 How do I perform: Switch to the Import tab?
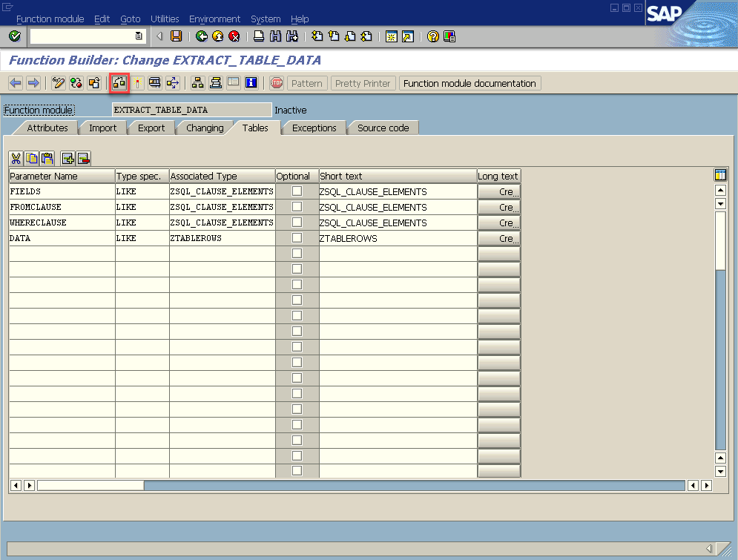(102, 128)
